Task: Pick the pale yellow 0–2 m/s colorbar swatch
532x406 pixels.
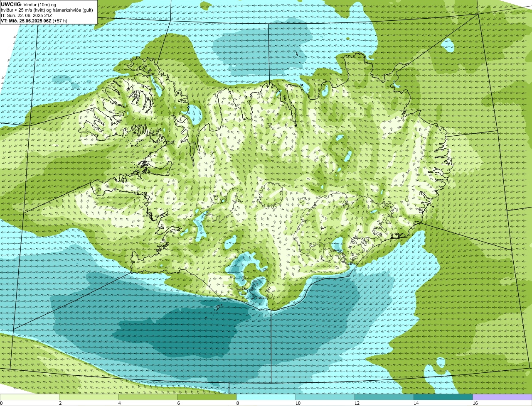Action: (30, 397)
